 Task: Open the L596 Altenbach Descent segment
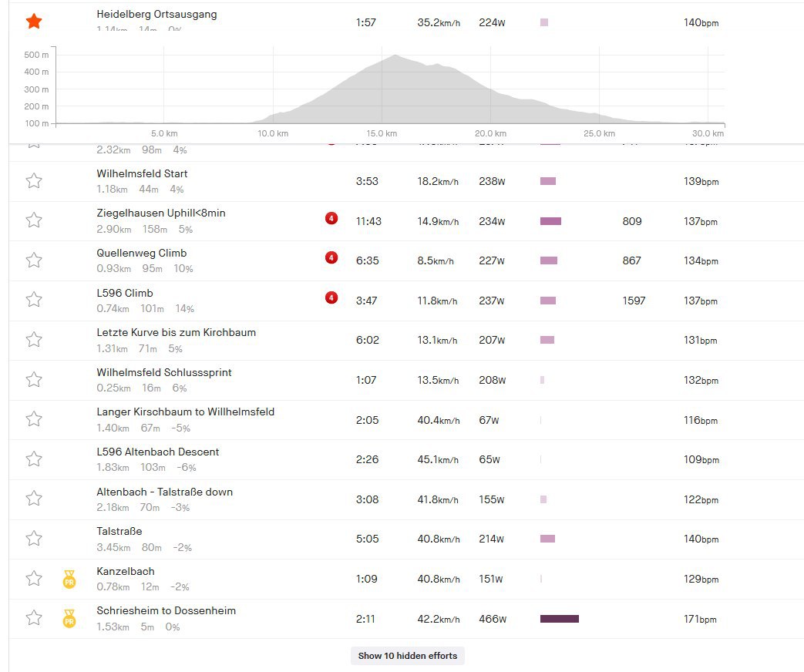point(157,452)
